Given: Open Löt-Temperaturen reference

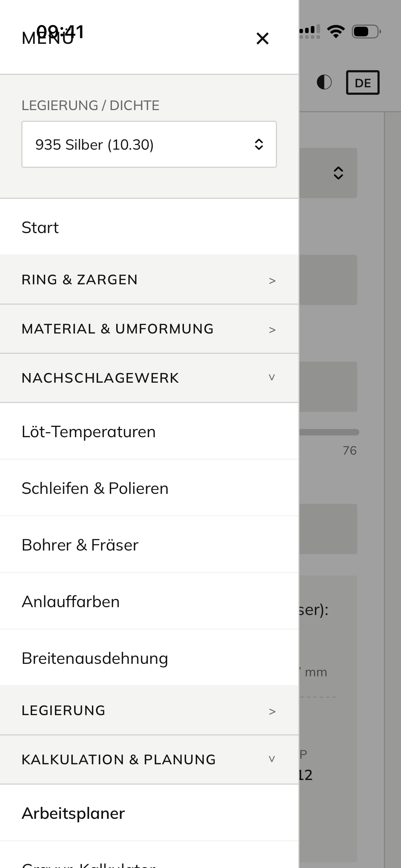Looking at the screenshot, I should click(89, 432).
